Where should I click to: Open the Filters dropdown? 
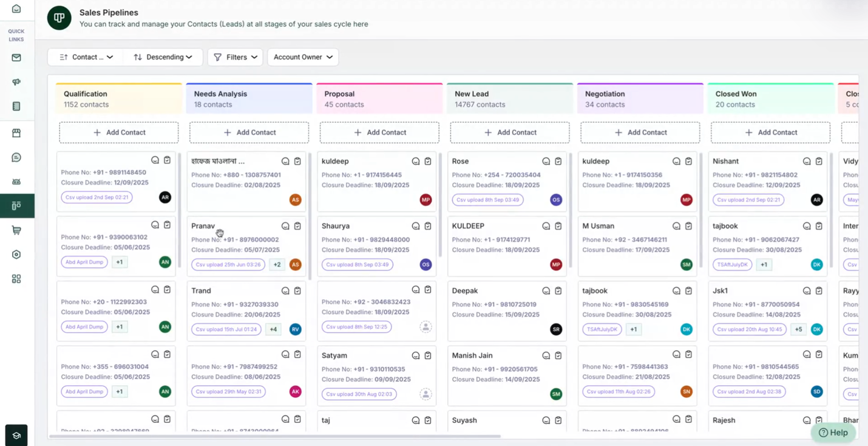(235, 57)
